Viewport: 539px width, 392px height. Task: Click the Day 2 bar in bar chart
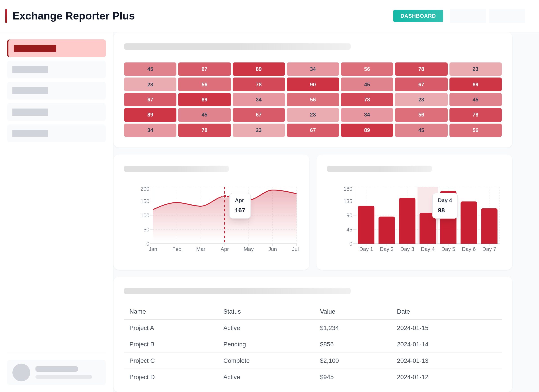coord(387,230)
